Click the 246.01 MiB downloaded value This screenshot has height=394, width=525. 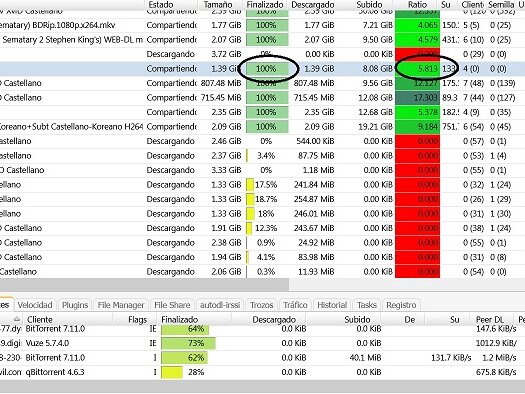click(314, 214)
